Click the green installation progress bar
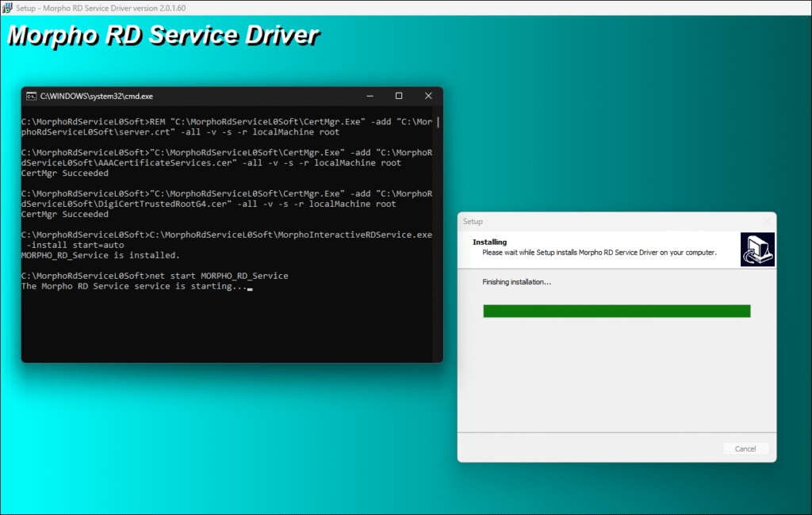This screenshot has height=515, width=812. point(616,311)
